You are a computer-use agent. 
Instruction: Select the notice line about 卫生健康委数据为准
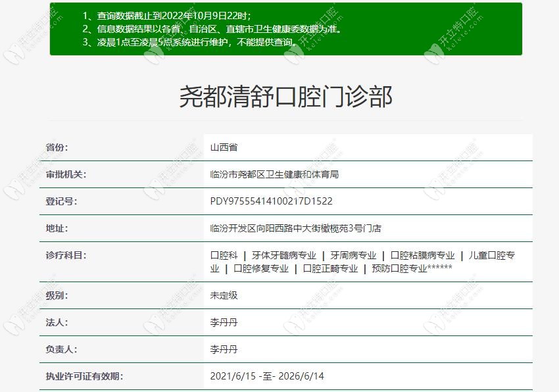point(212,29)
